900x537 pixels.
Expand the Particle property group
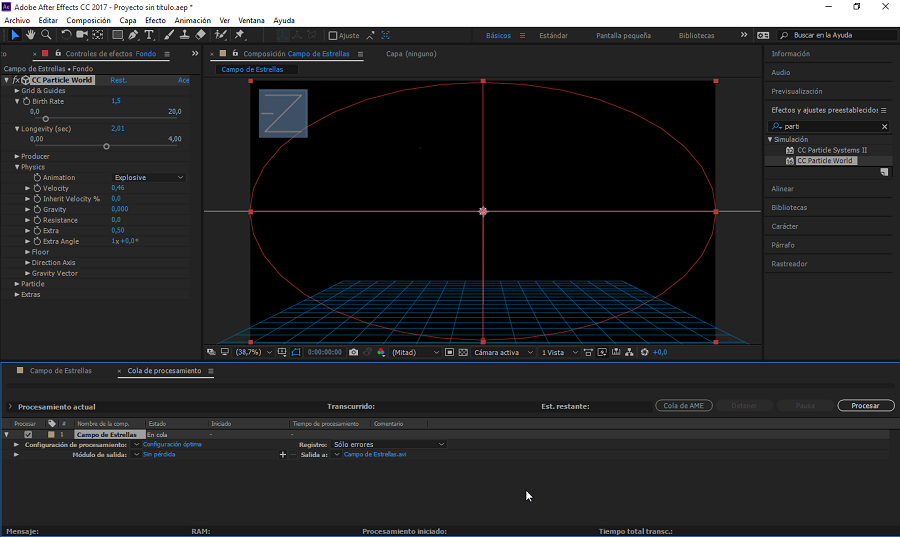[x=17, y=284]
